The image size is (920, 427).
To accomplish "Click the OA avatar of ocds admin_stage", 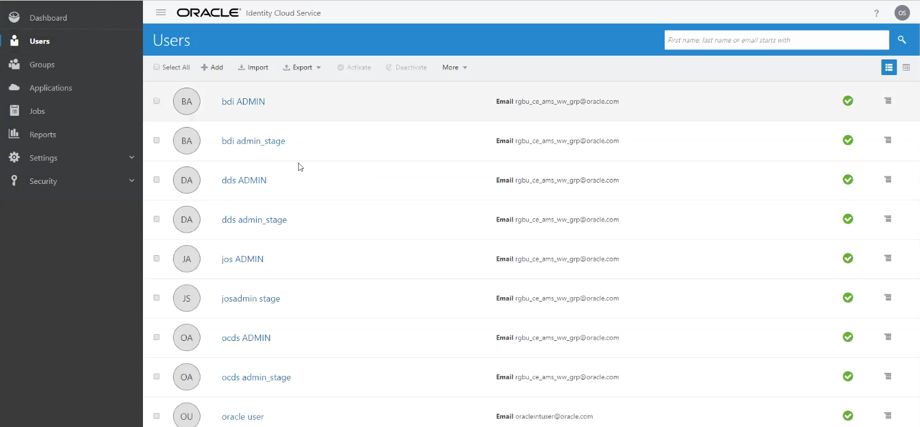I will pos(187,377).
